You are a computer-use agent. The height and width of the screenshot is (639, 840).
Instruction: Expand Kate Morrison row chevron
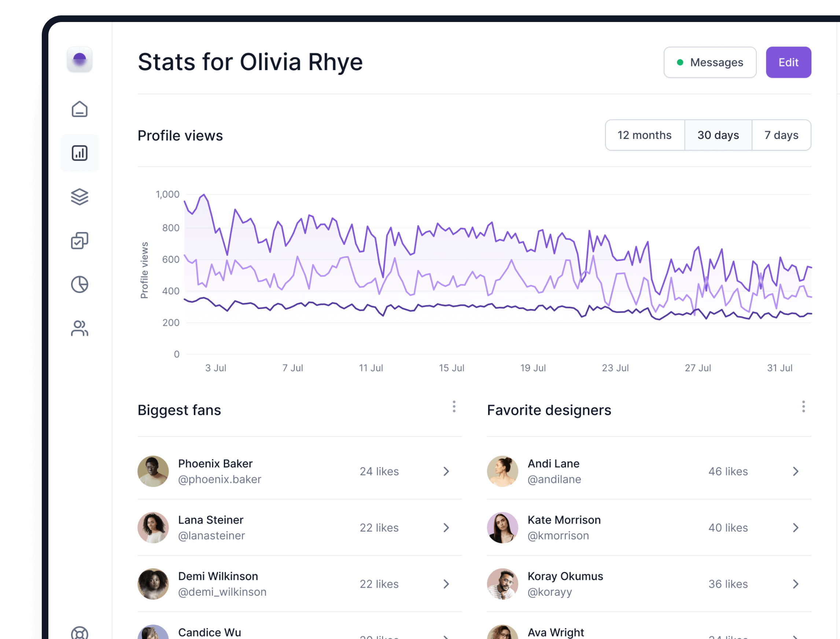point(796,528)
